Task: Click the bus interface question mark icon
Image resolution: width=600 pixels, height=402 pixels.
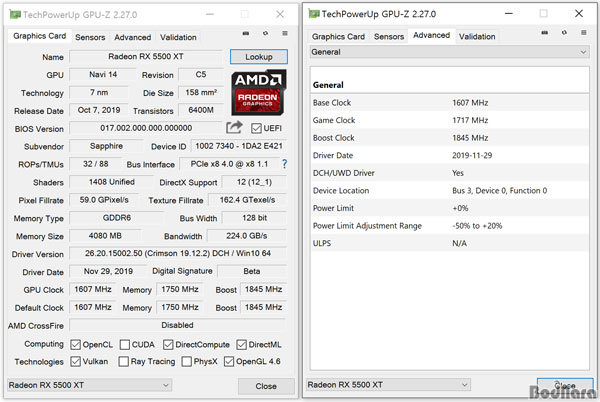Action: coord(284,164)
